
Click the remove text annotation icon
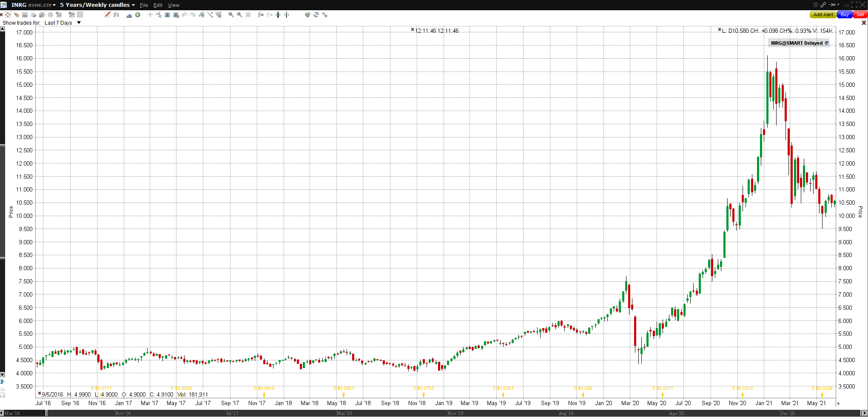[176, 15]
